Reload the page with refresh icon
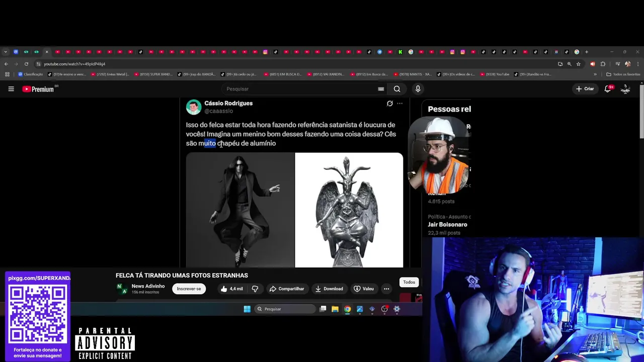Viewport: 644px width, 362px height. point(26,64)
